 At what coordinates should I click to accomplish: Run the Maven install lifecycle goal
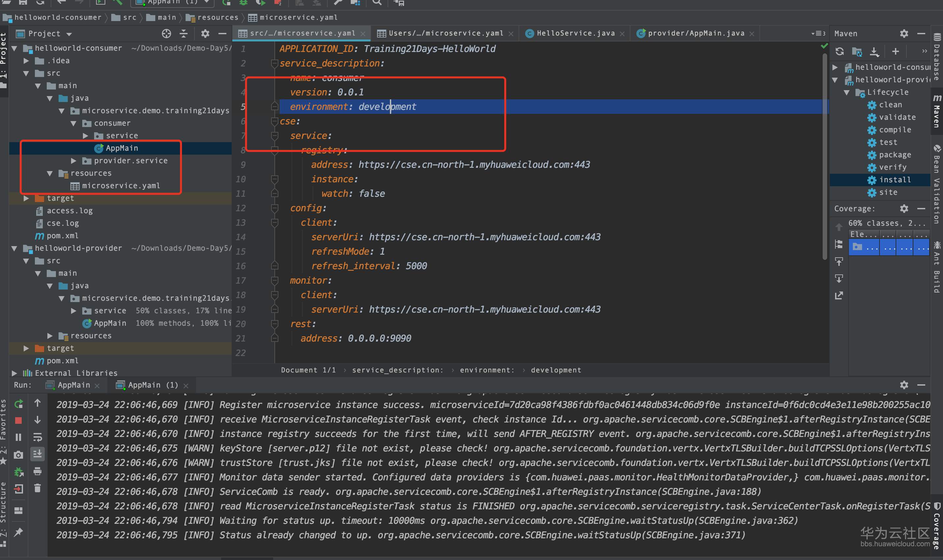point(894,180)
